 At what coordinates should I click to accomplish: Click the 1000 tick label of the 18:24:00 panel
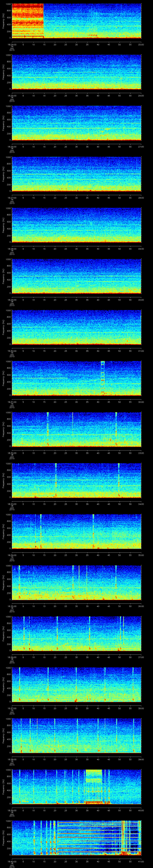(x=8, y=4)
